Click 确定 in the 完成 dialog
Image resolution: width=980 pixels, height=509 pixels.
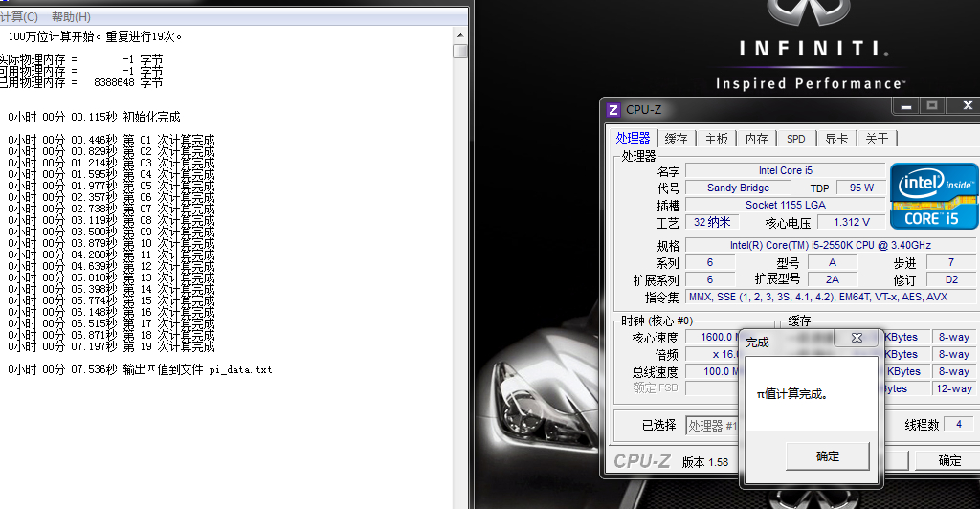pos(828,456)
